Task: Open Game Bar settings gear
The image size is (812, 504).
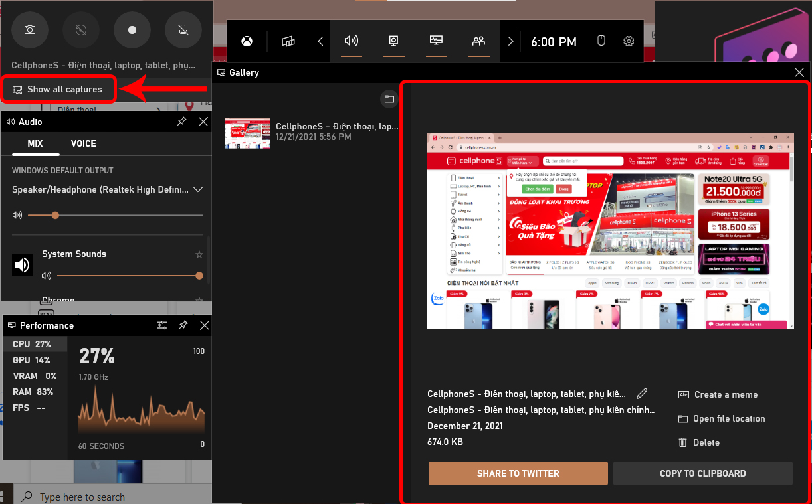Action: click(629, 41)
